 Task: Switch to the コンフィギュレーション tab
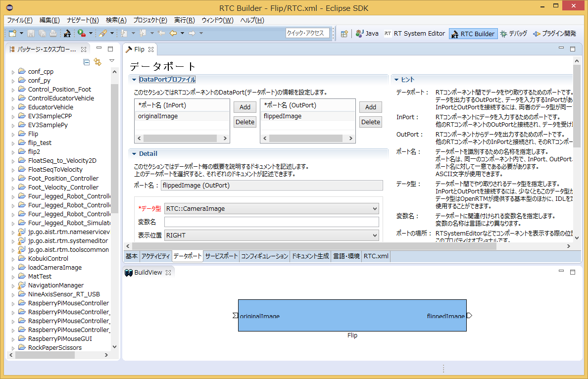[264, 256]
